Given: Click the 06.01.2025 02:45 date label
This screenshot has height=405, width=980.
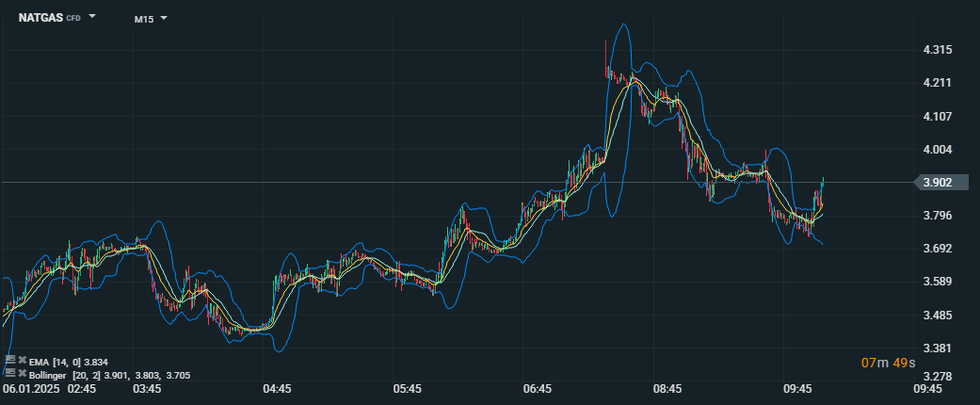Looking at the screenshot, I should pyautogui.click(x=49, y=389).
